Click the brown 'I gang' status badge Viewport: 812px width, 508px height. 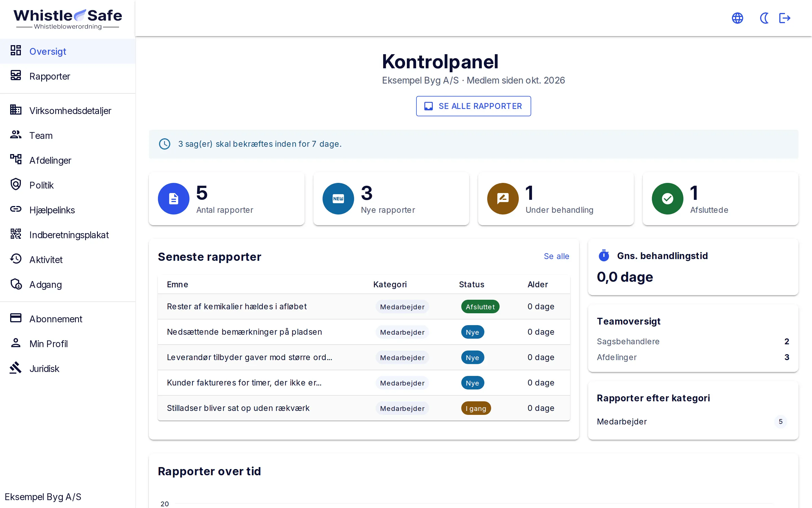click(x=476, y=408)
